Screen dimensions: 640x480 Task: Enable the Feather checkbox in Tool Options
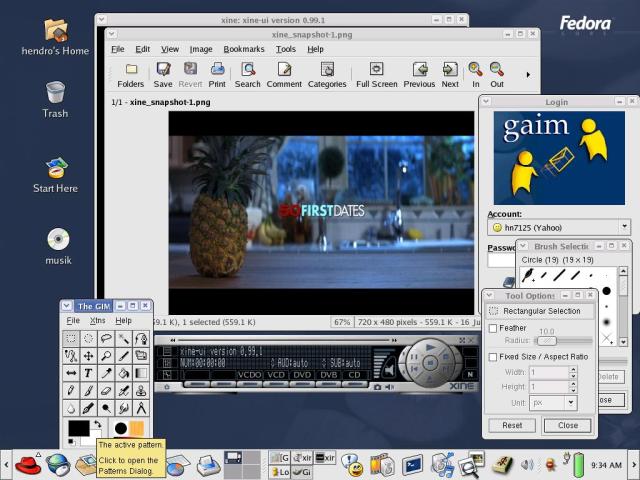click(x=493, y=328)
